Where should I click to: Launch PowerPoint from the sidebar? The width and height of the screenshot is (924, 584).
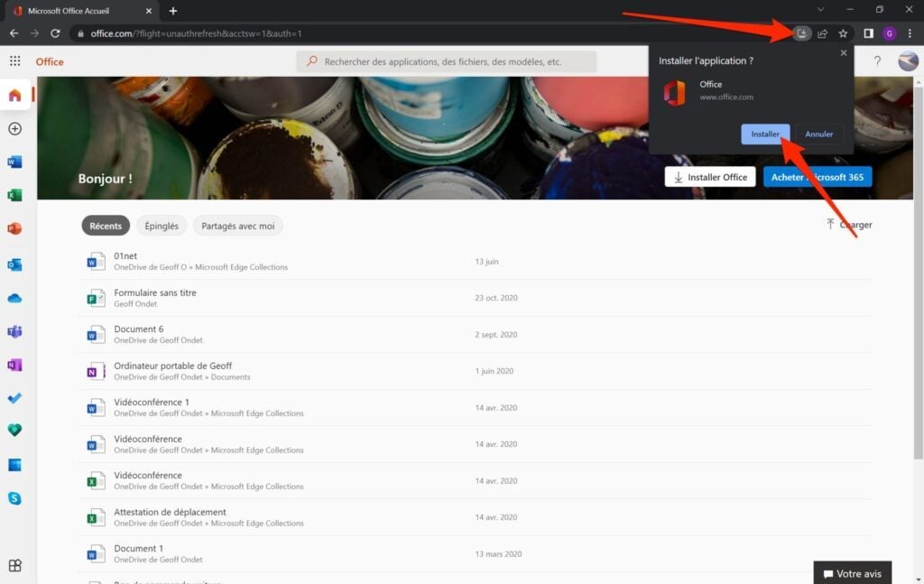click(x=14, y=228)
